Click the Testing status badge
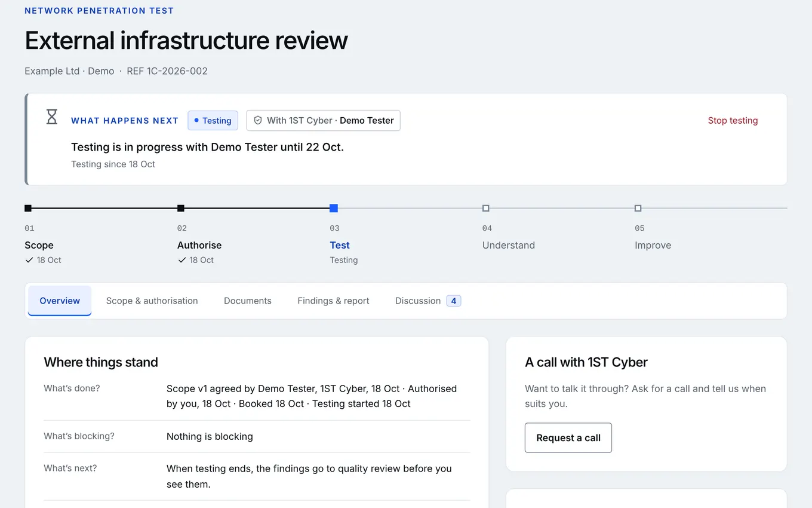Screen dimensions: 812x508 [x=213, y=120]
